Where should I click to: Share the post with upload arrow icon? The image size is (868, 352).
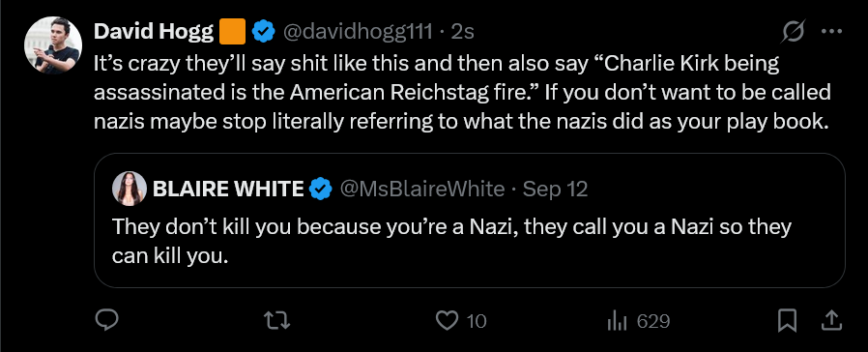pos(831,320)
